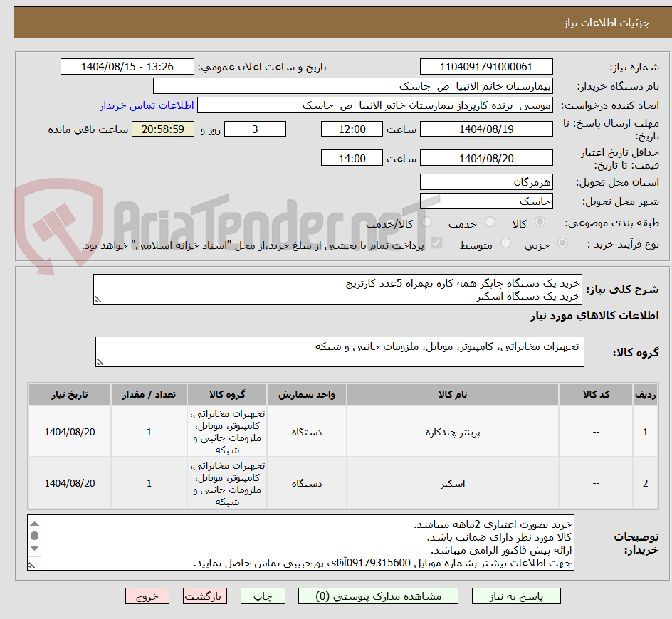Click the جزئیات اطلاعات نیاز page title
672x619 pixels.
coord(607,23)
